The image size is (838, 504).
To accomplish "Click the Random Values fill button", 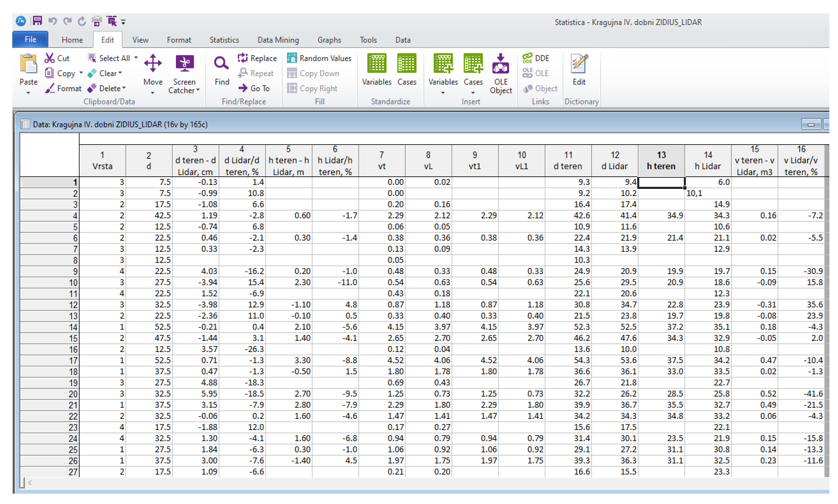I will [x=318, y=58].
